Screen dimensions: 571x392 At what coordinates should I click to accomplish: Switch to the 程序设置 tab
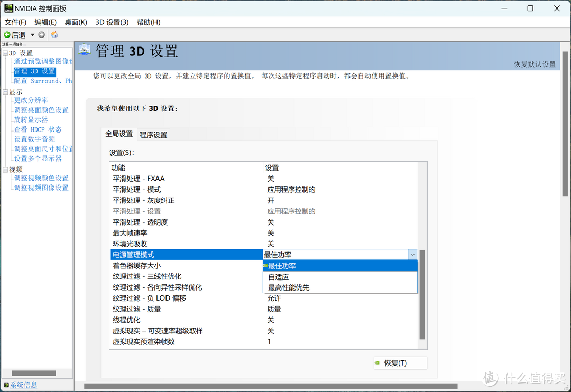click(153, 135)
